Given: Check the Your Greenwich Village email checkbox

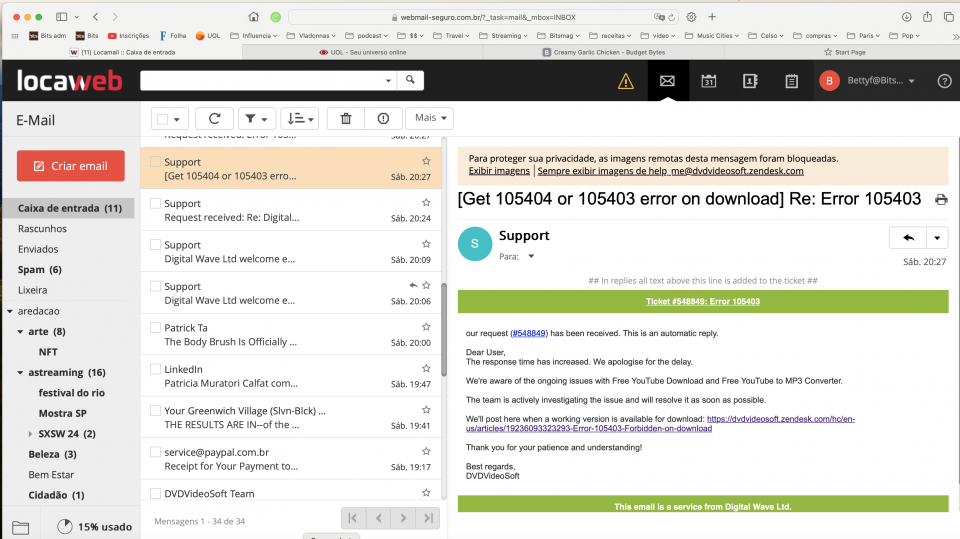Looking at the screenshot, I should click(x=156, y=410).
